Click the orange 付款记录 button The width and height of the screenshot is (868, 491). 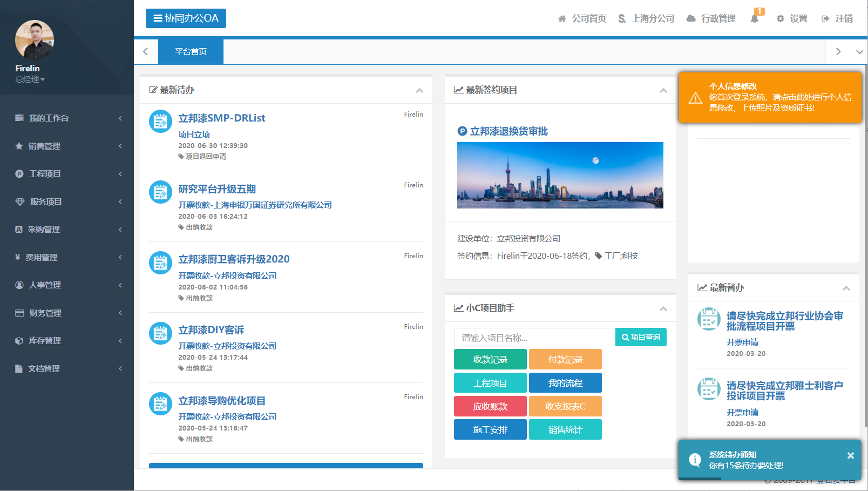tap(565, 359)
